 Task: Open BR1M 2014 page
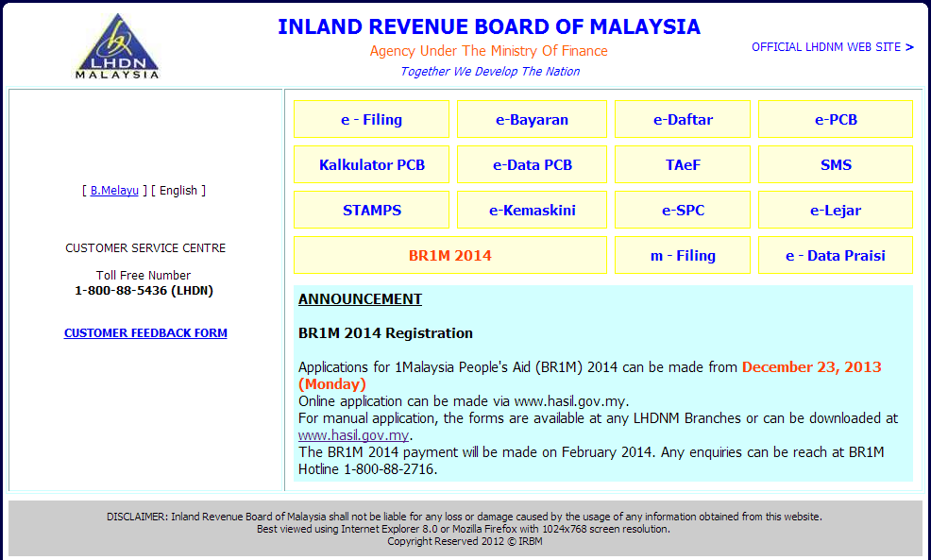pyautogui.click(x=450, y=255)
